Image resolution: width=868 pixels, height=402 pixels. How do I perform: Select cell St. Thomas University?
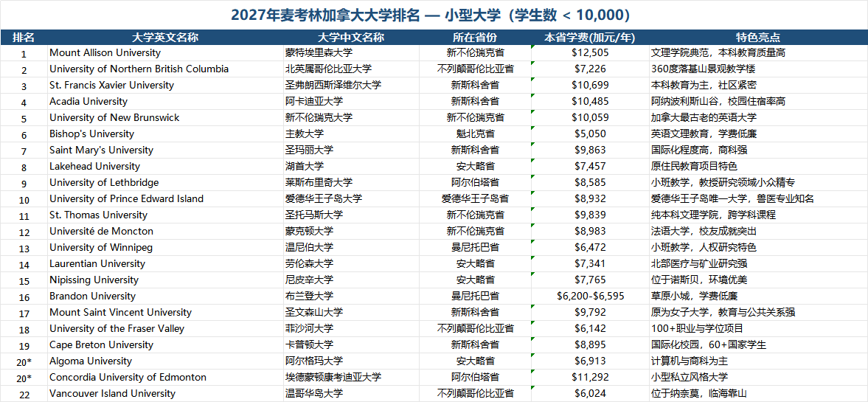(165, 215)
